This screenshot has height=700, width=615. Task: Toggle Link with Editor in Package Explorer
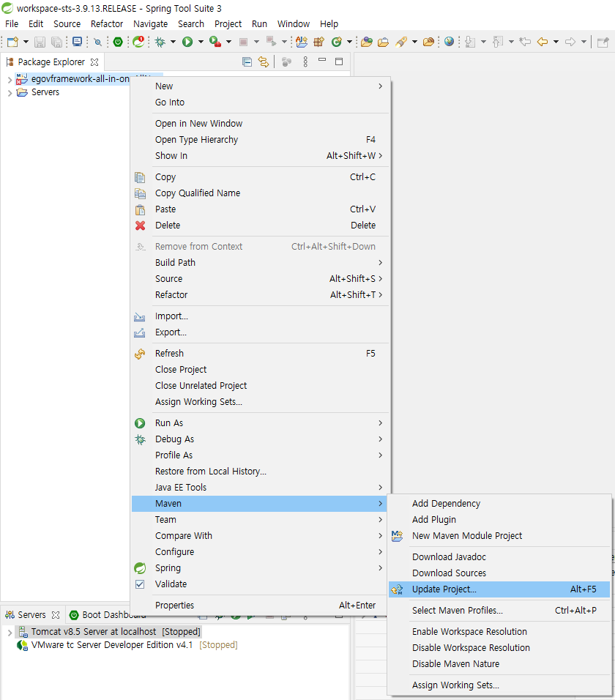pos(263,62)
